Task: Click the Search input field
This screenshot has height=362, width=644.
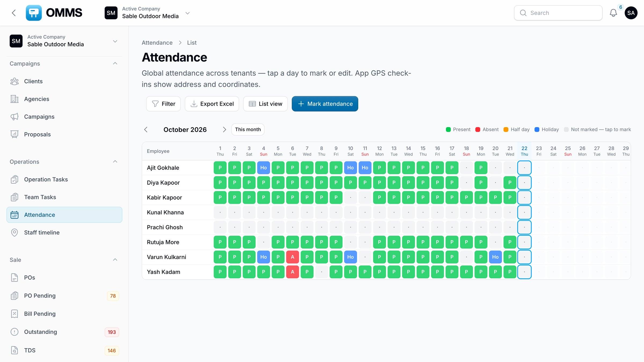Action: pyautogui.click(x=558, y=13)
